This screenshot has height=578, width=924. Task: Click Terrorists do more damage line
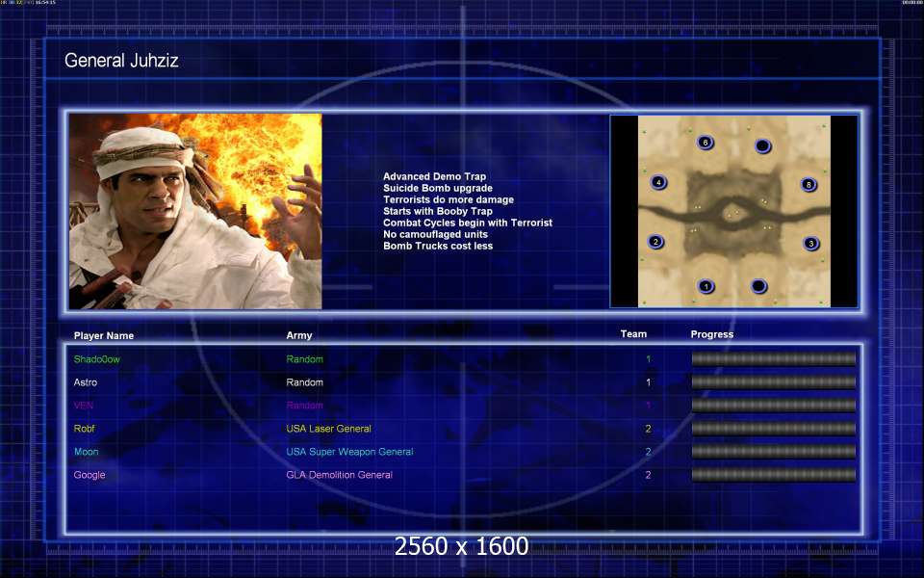tap(449, 200)
